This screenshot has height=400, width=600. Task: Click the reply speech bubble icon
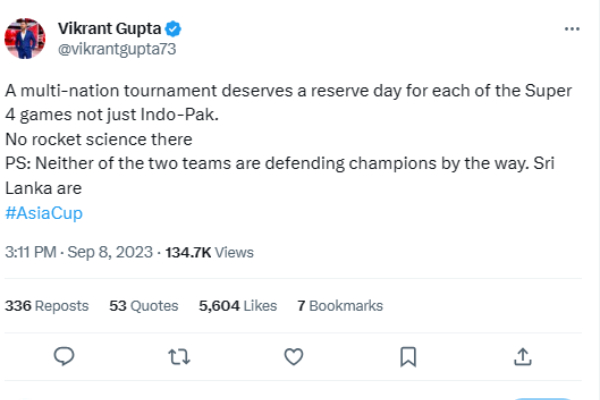(64, 356)
